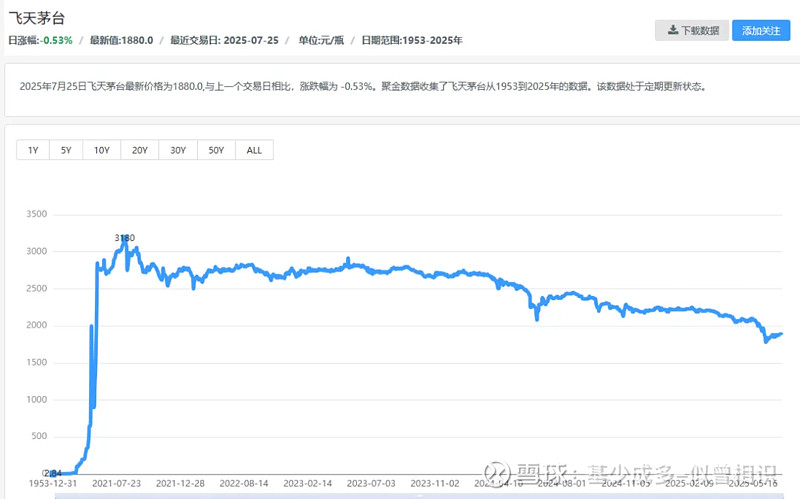
Task: Choose the 50Y range option
Action: 216,150
